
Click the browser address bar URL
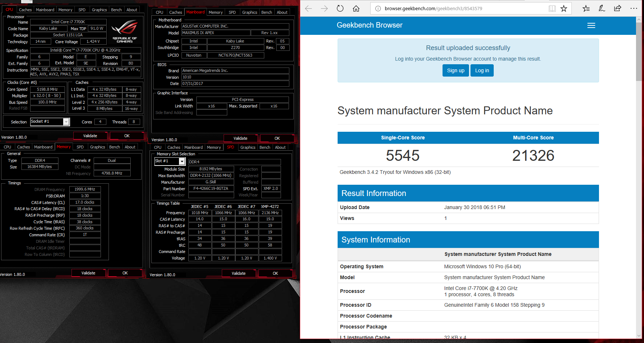tap(433, 8)
